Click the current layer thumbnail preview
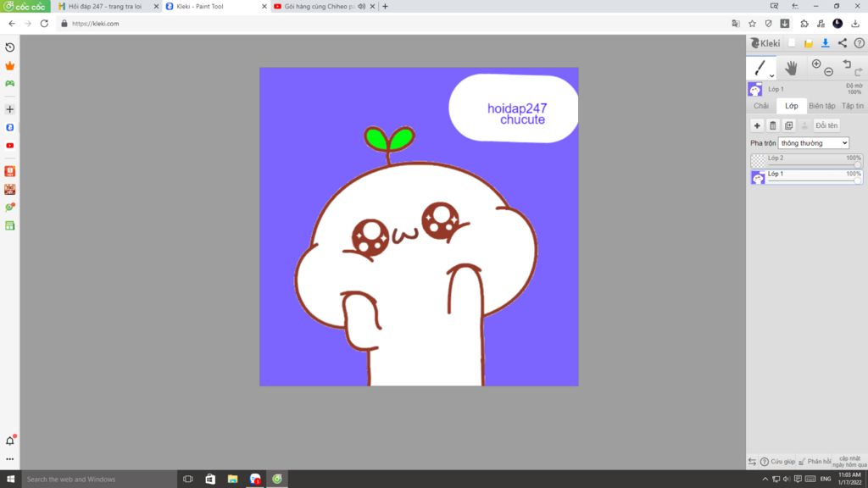Image resolution: width=868 pixels, height=488 pixels. 755,89
